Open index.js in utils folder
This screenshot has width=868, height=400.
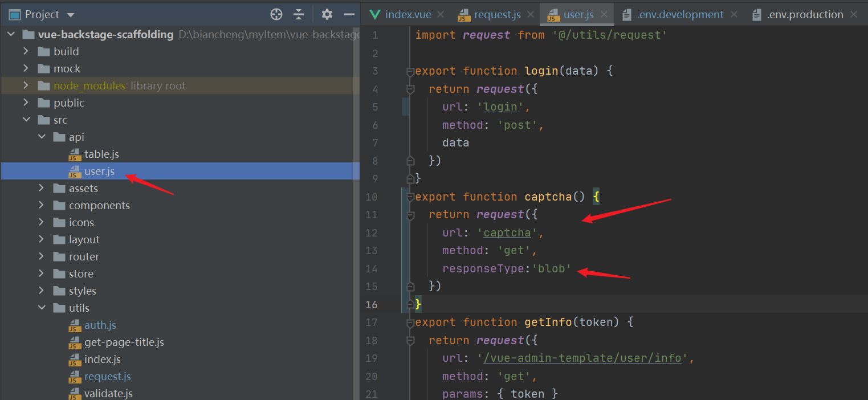[103, 359]
